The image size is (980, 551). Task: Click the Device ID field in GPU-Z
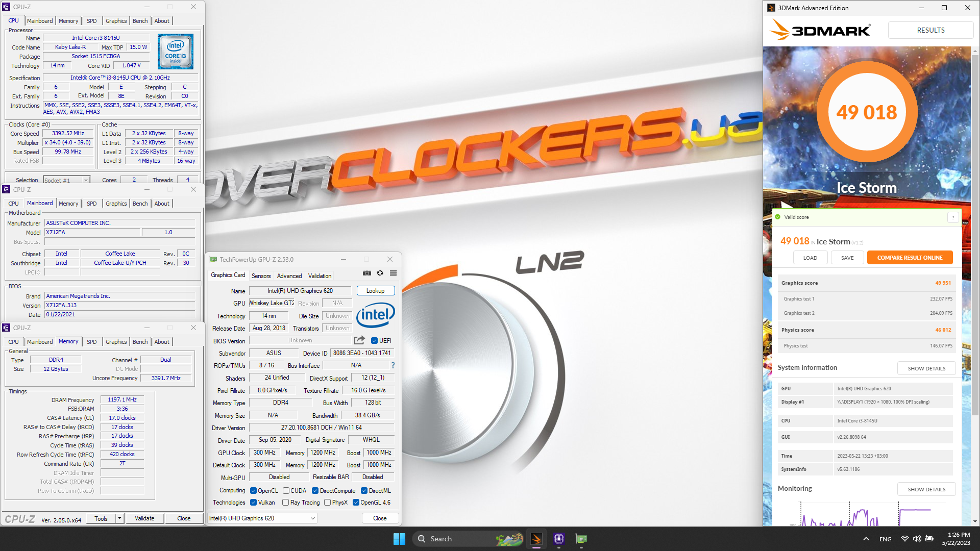click(362, 353)
